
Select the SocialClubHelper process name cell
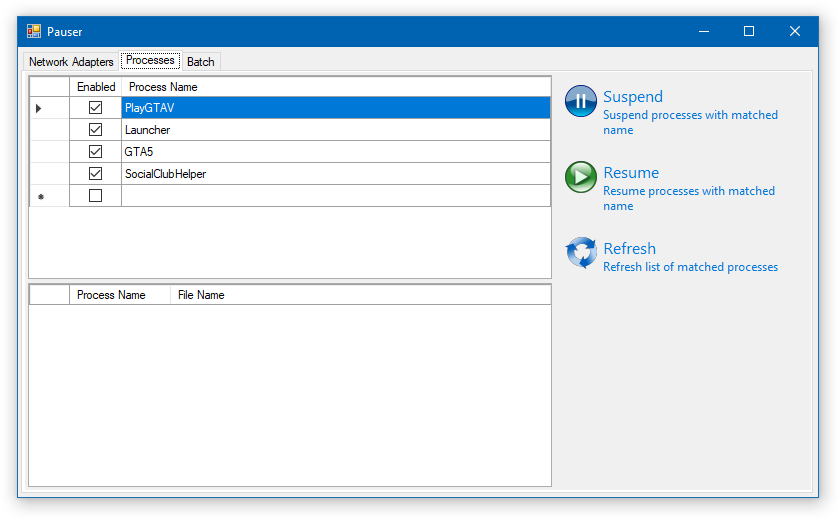coord(336,174)
